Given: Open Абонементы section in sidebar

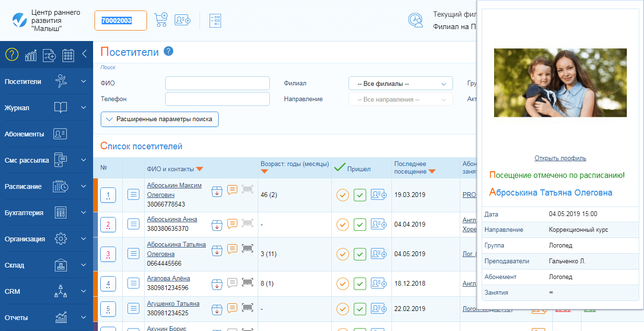Looking at the screenshot, I should point(45,134).
